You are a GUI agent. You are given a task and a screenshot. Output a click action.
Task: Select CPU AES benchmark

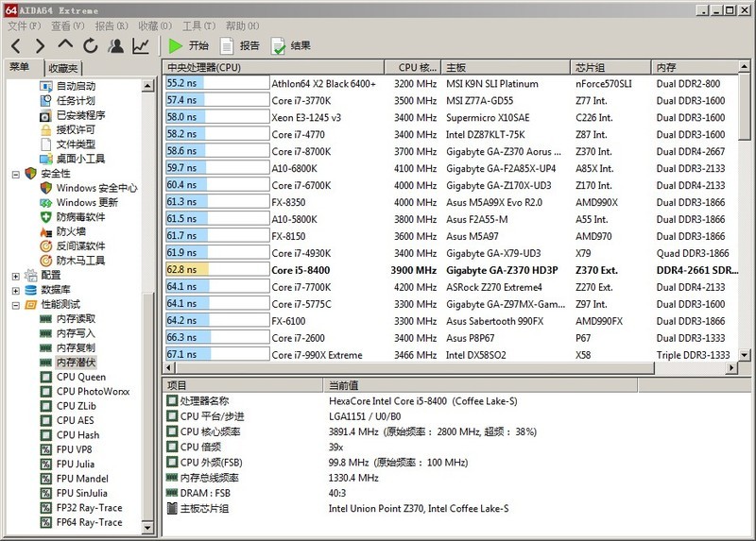coord(76,420)
